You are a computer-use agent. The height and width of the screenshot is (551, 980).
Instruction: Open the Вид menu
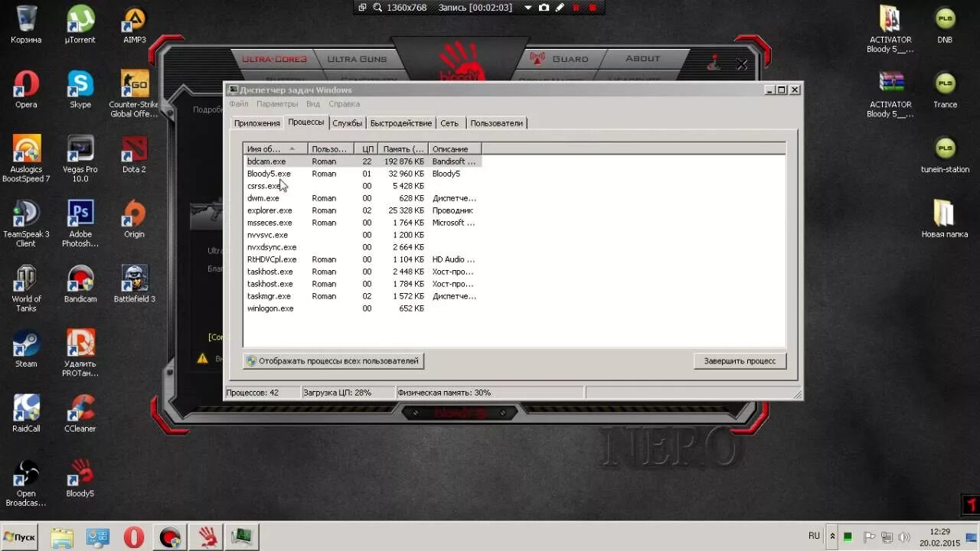point(313,104)
